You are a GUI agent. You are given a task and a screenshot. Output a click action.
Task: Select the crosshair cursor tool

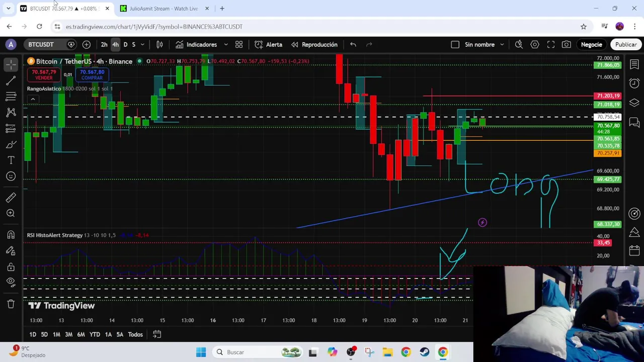pyautogui.click(x=11, y=64)
